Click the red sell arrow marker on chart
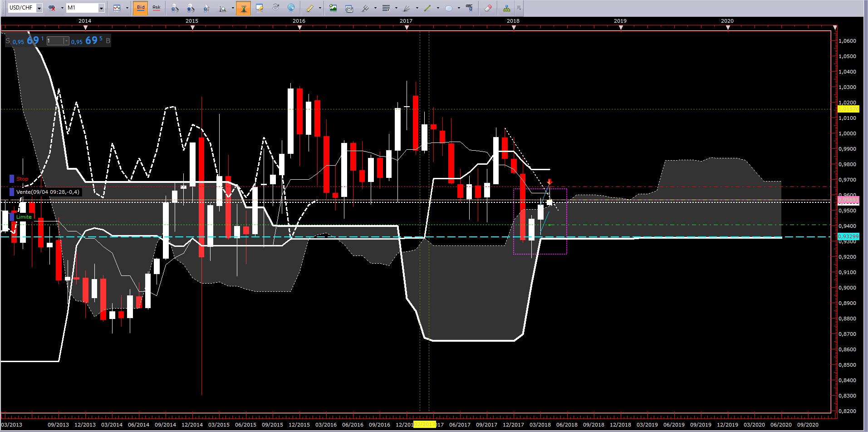 pyautogui.click(x=549, y=182)
